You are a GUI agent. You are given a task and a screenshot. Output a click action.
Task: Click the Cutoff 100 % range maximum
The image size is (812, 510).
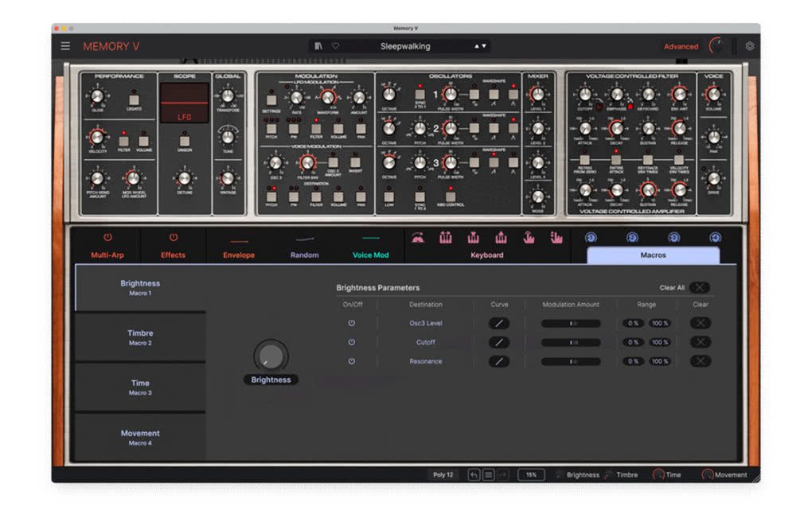click(660, 342)
